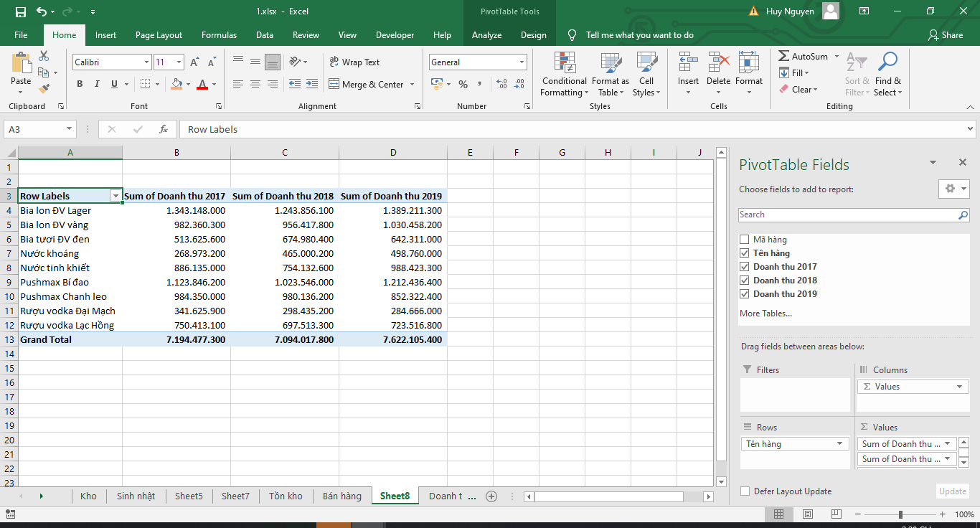Image resolution: width=980 pixels, height=528 pixels.
Task: Switch to the Insert ribbon tab
Action: [x=105, y=35]
